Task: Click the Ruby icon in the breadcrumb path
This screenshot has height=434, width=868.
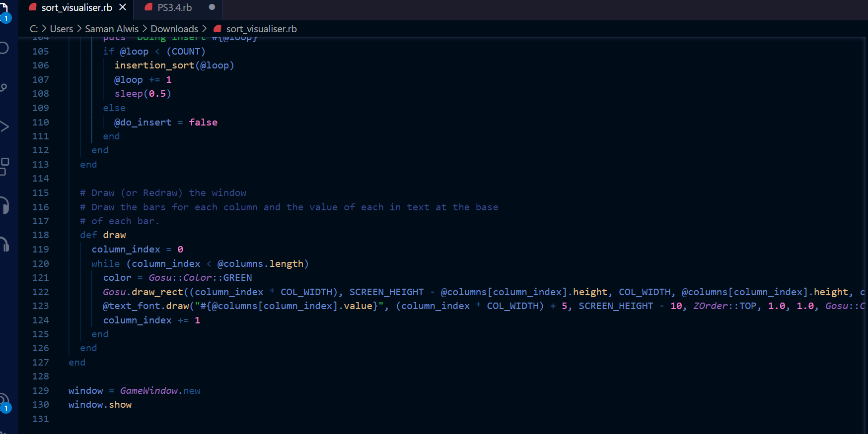Action: [217, 29]
